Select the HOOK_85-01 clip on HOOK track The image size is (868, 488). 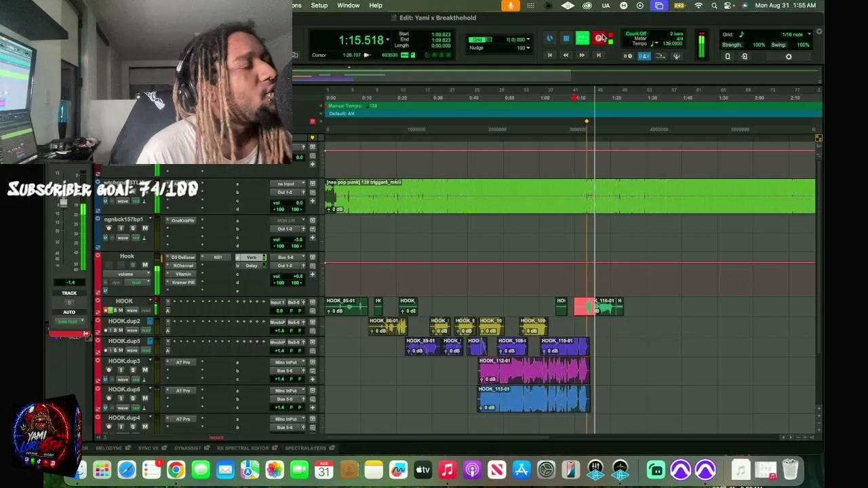[347, 306]
